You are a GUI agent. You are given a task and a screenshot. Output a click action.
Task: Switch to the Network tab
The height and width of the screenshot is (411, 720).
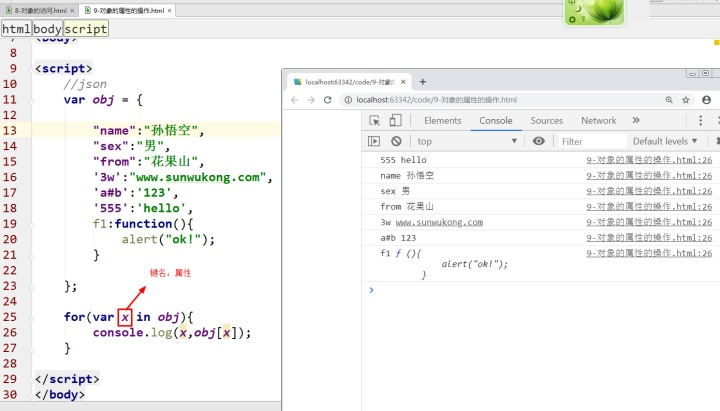tap(599, 120)
